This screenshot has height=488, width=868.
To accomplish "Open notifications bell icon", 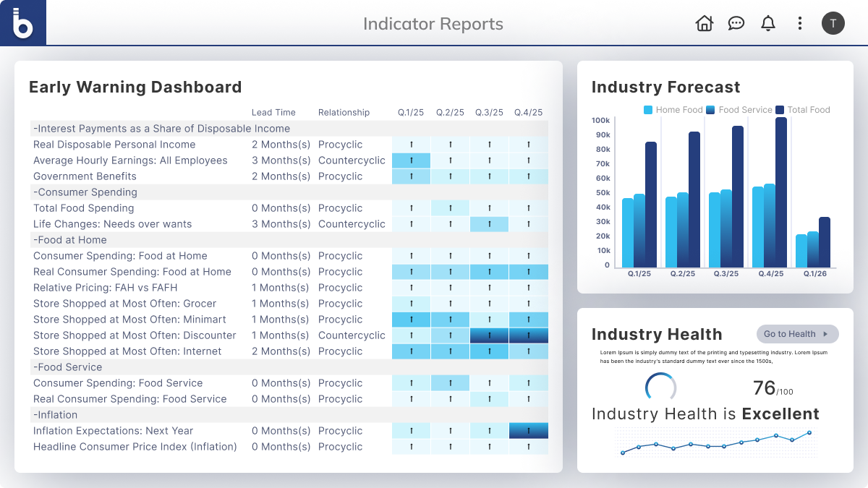I will pos(767,23).
